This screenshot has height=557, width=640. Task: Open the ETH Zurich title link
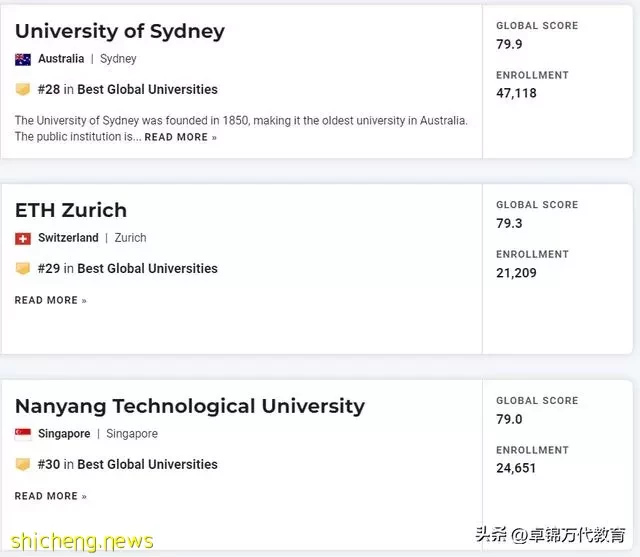pyautogui.click(x=71, y=210)
